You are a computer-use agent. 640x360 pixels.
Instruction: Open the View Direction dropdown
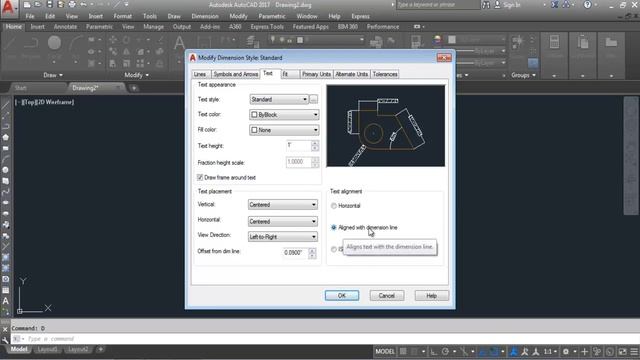pos(282,237)
